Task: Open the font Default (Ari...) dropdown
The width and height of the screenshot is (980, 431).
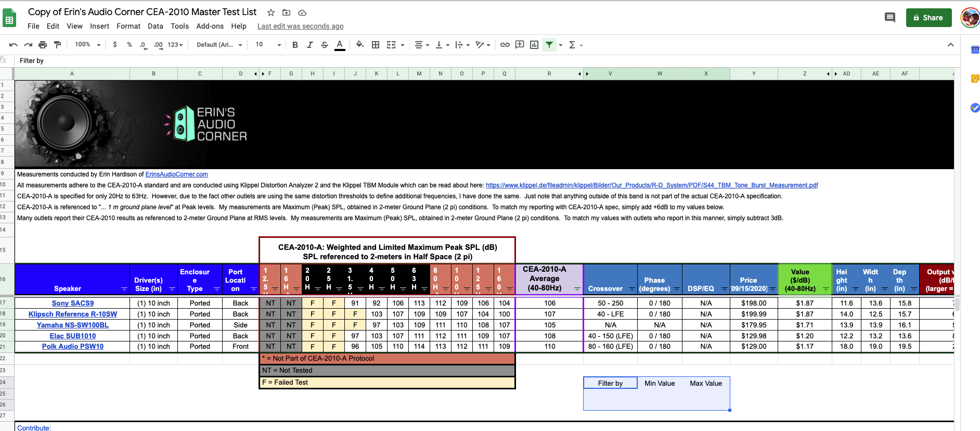Action: pyautogui.click(x=219, y=45)
